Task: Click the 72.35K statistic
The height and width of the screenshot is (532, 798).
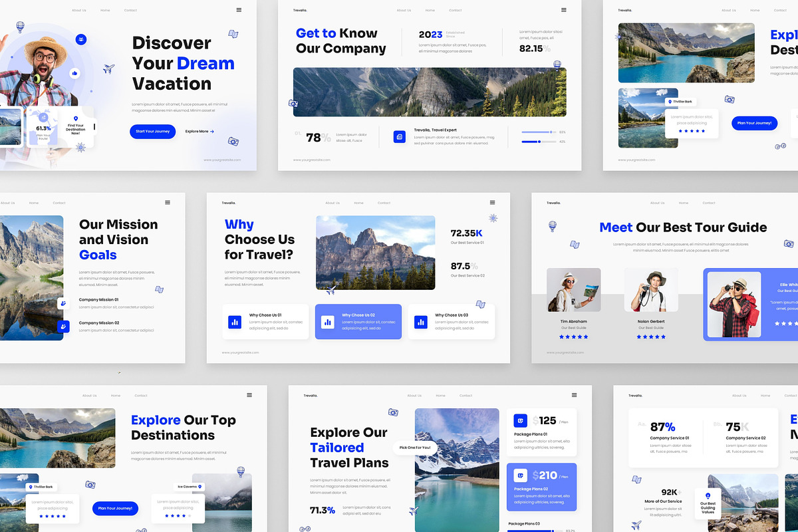Action: pos(467,233)
